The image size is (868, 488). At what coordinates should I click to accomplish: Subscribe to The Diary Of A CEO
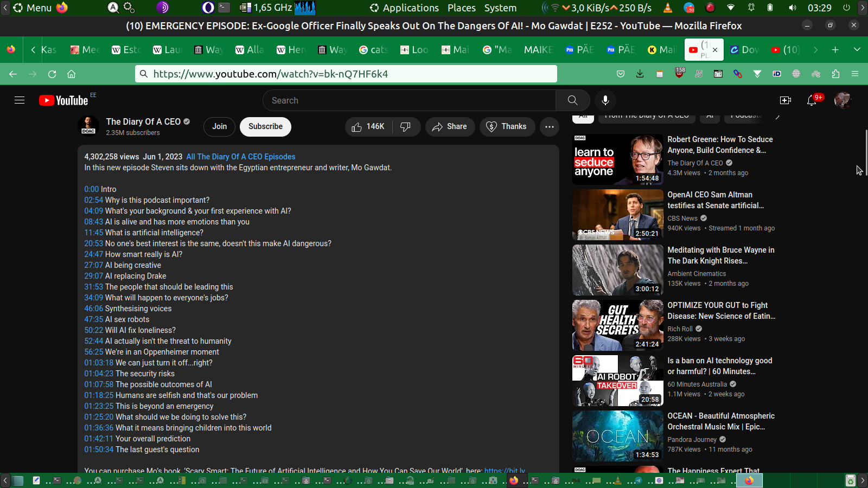(265, 126)
